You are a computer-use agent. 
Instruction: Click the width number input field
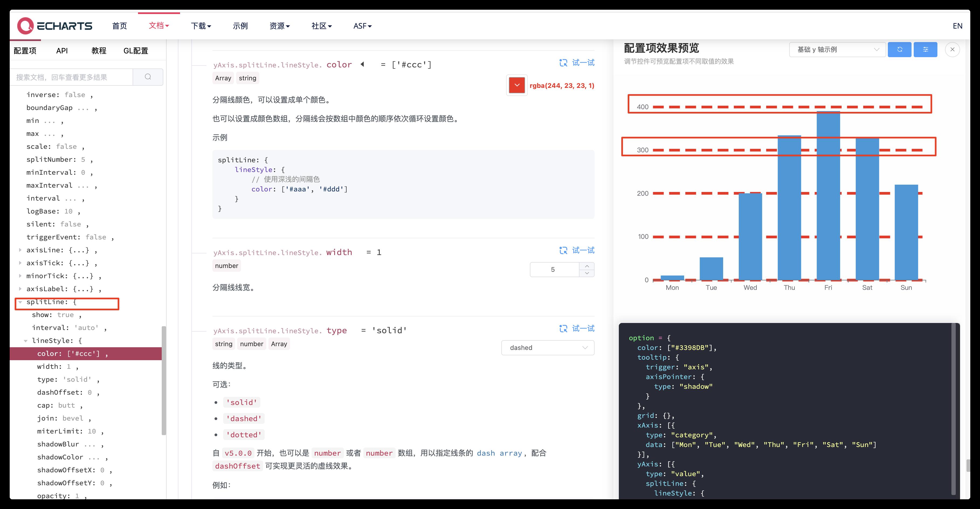click(x=554, y=269)
